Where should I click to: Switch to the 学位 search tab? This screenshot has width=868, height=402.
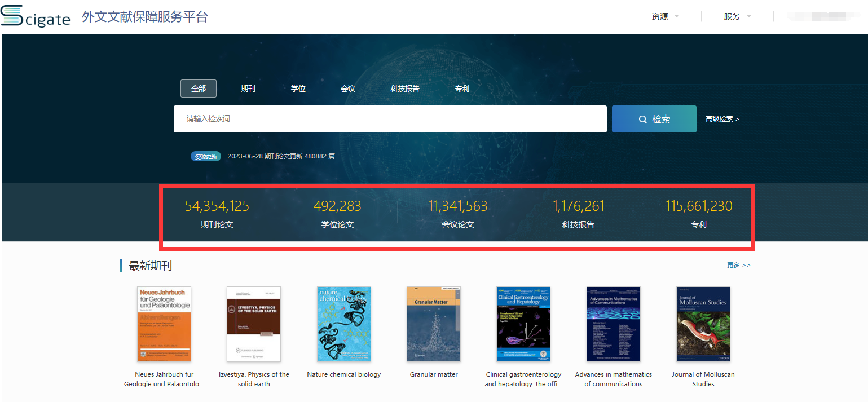[298, 89]
